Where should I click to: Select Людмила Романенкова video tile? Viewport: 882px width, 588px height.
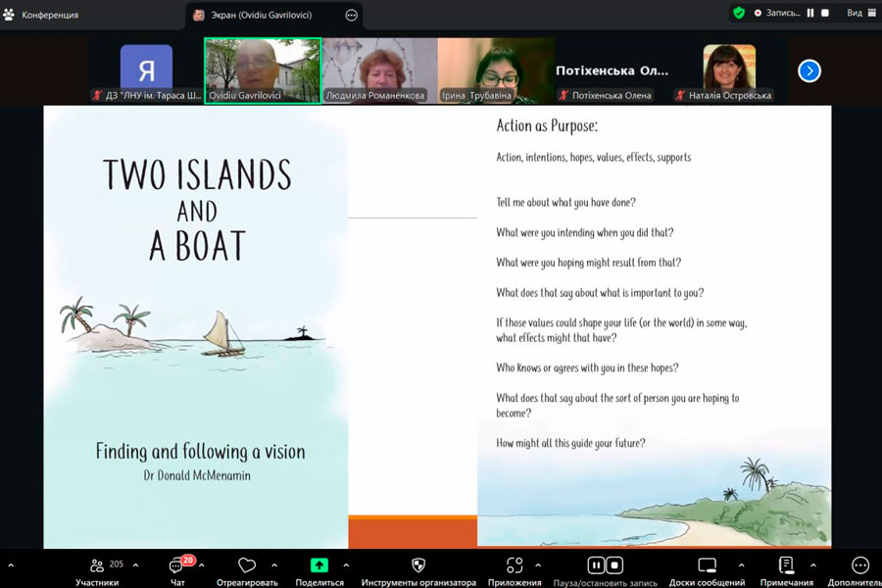[379, 71]
